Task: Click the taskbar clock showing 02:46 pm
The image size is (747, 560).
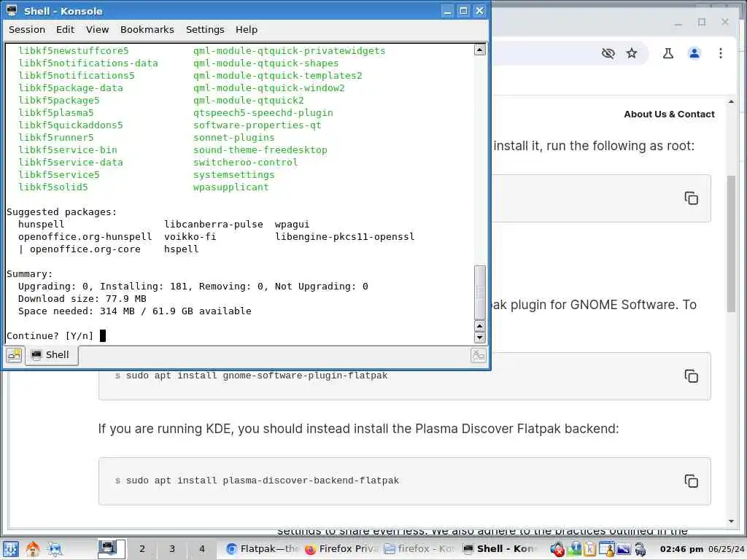Action: click(x=681, y=549)
